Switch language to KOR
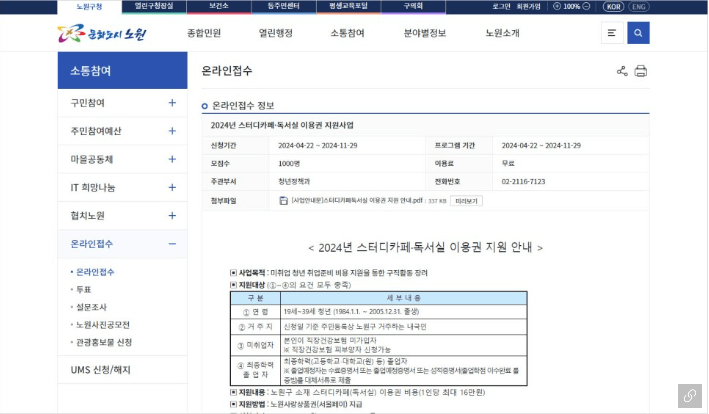 [x=614, y=6]
